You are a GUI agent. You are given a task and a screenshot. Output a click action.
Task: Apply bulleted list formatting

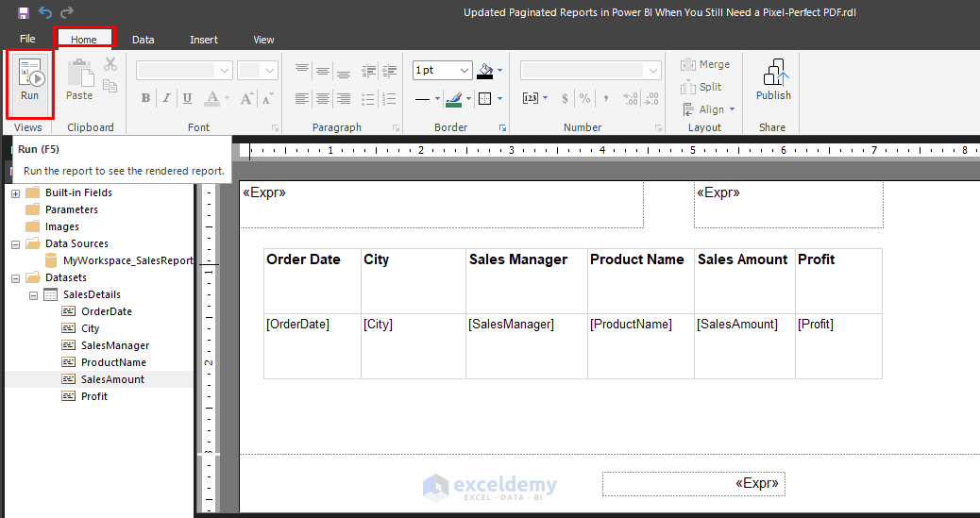click(369, 98)
